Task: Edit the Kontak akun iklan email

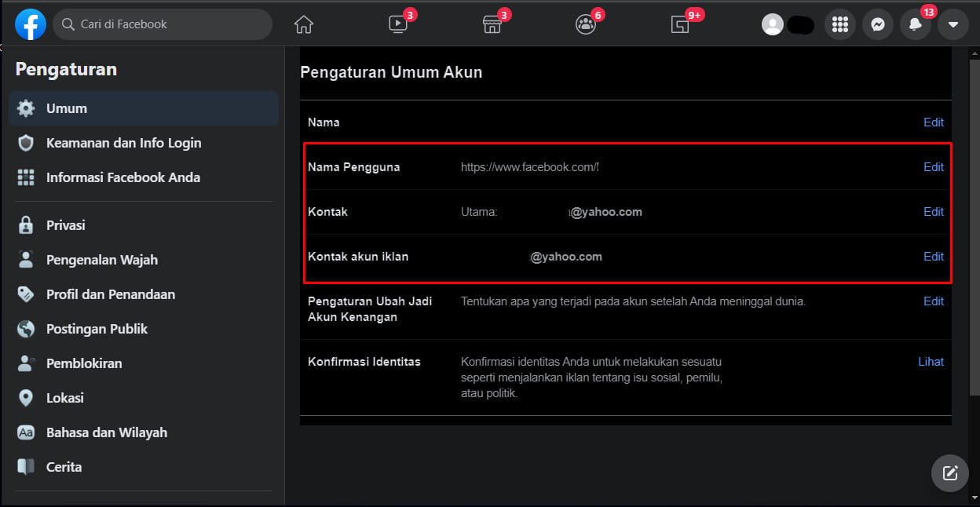Action: click(933, 256)
